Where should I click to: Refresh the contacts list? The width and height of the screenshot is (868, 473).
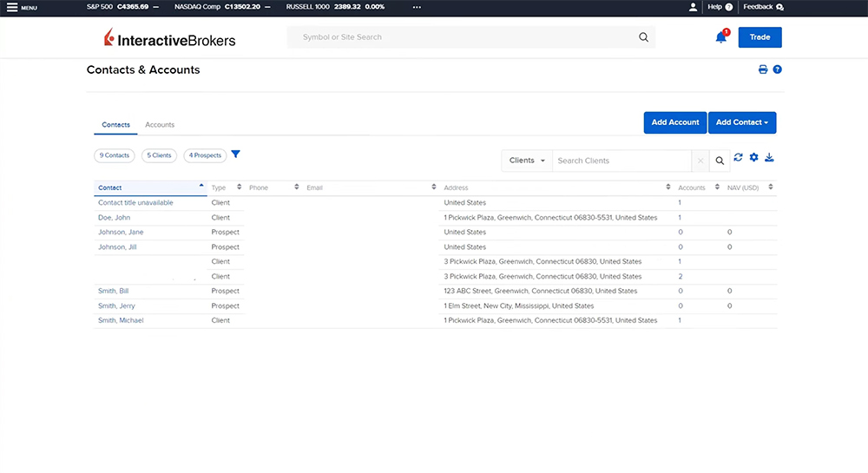[x=738, y=157]
